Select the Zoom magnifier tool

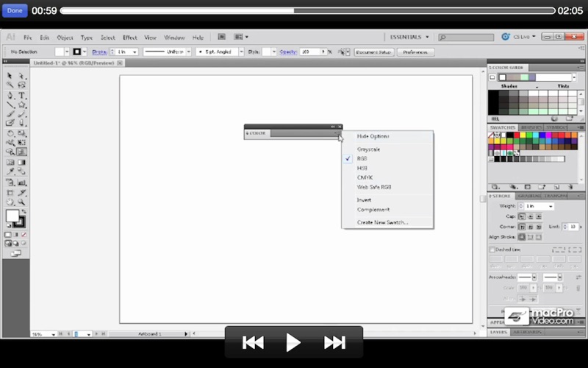tap(22, 201)
